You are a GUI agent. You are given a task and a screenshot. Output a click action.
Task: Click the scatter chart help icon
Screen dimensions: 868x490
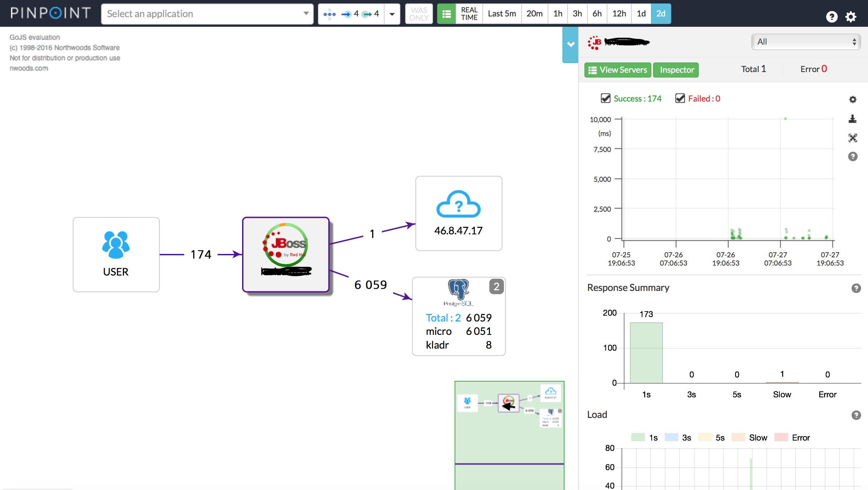[x=853, y=156]
